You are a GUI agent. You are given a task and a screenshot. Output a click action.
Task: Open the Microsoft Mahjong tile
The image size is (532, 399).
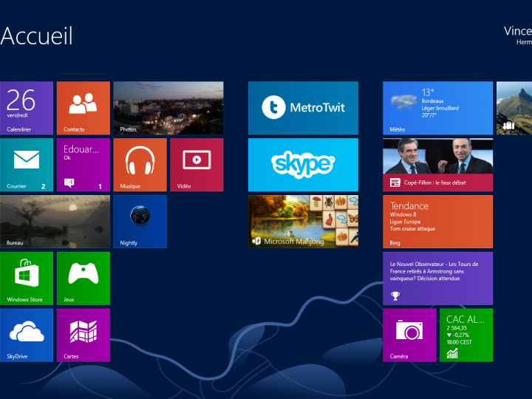(x=304, y=222)
